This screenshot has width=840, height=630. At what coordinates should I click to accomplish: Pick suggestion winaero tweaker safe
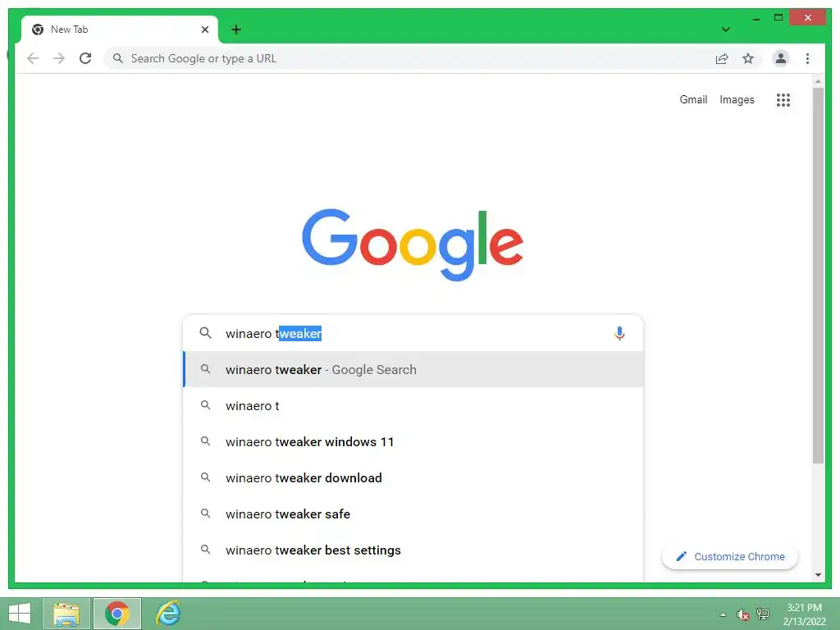click(413, 514)
